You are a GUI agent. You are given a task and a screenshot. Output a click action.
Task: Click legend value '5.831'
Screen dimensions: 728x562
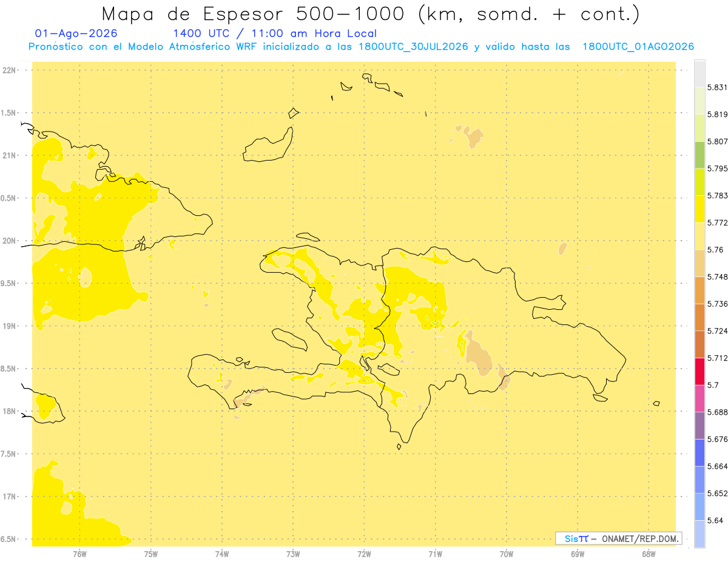tap(717, 87)
